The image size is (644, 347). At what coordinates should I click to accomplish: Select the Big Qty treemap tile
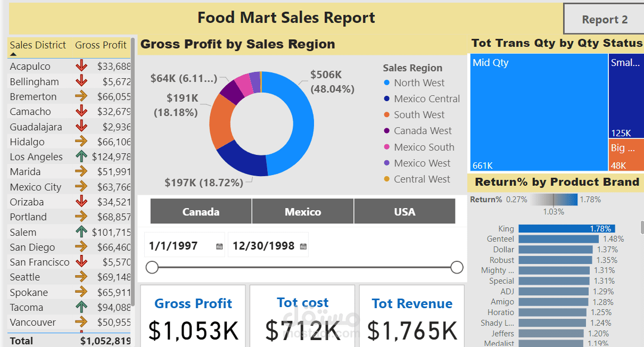click(x=626, y=155)
